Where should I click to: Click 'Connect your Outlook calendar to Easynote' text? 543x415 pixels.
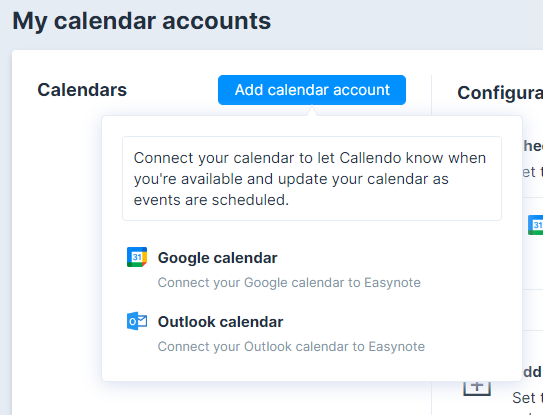coord(291,347)
